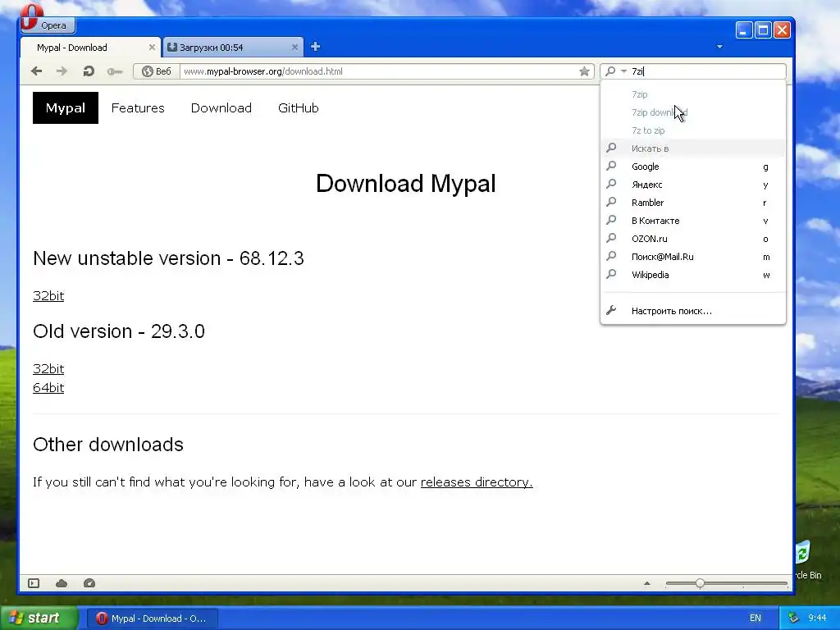This screenshot has width=840, height=630.
Task: Open the Windows start menu
Action: click(39, 619)
